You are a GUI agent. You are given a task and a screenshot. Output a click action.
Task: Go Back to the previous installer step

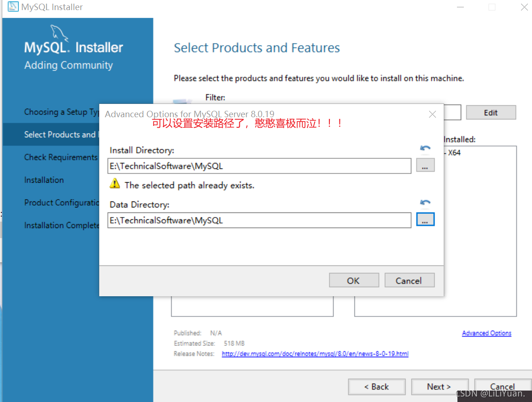376,387
